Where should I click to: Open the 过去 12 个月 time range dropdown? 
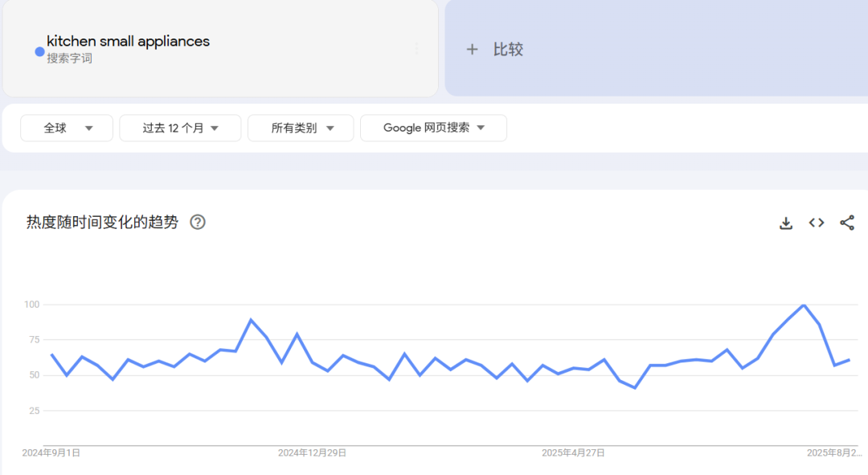click(180, 128)
